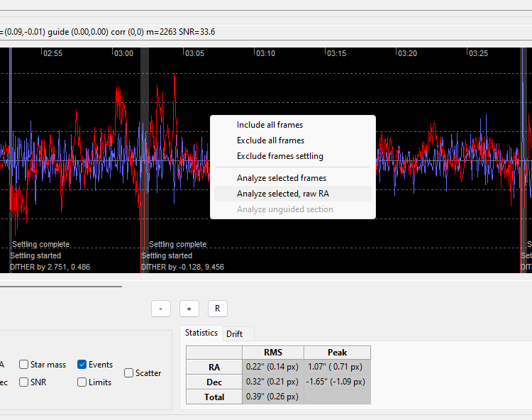Click the RA Peak value 1.07"
This screenshot has height=420, width=532.
pyautogui.click(x=337, y=367)
